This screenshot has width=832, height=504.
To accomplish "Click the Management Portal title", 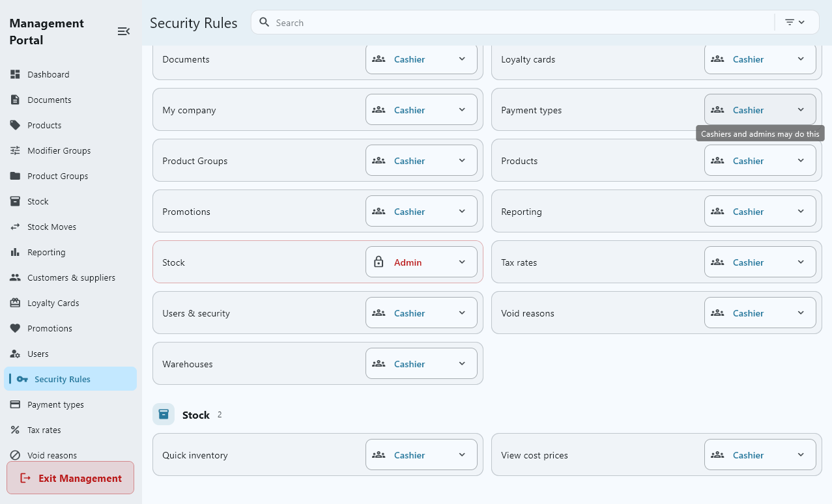I will coord(47,31).
